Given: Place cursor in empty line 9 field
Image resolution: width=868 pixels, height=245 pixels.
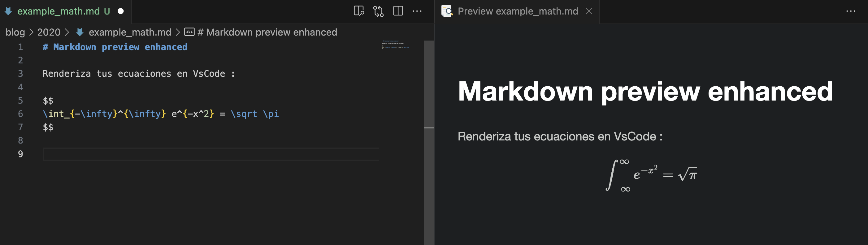Looking at the screenshot, I should point(211,154).
